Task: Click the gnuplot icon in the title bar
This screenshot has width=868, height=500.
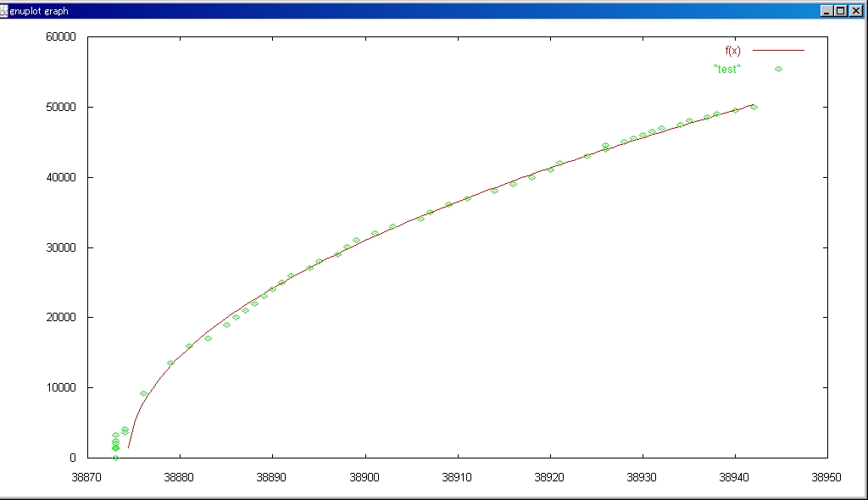Action: tap(4, 11)
